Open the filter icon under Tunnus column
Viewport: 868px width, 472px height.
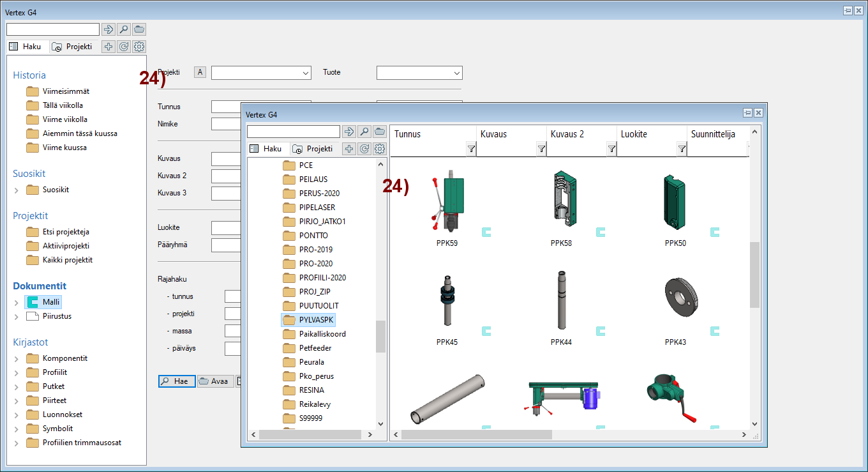pyautogui.click(x=471, y=149)
